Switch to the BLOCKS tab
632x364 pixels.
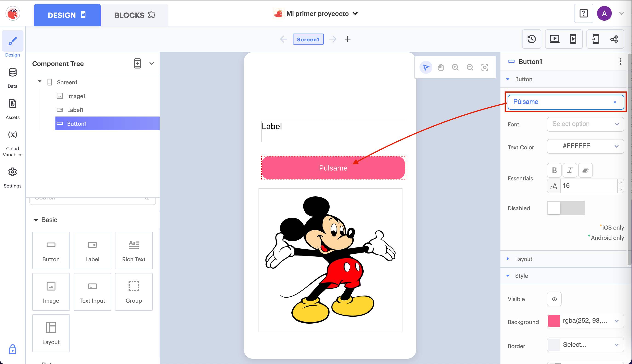tap(135, 15)
